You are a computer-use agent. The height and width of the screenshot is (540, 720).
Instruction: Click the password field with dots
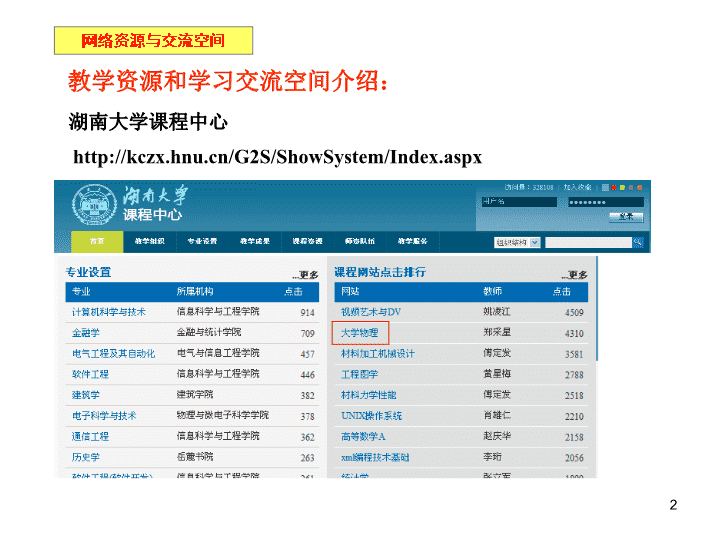[x=606, y=202]
